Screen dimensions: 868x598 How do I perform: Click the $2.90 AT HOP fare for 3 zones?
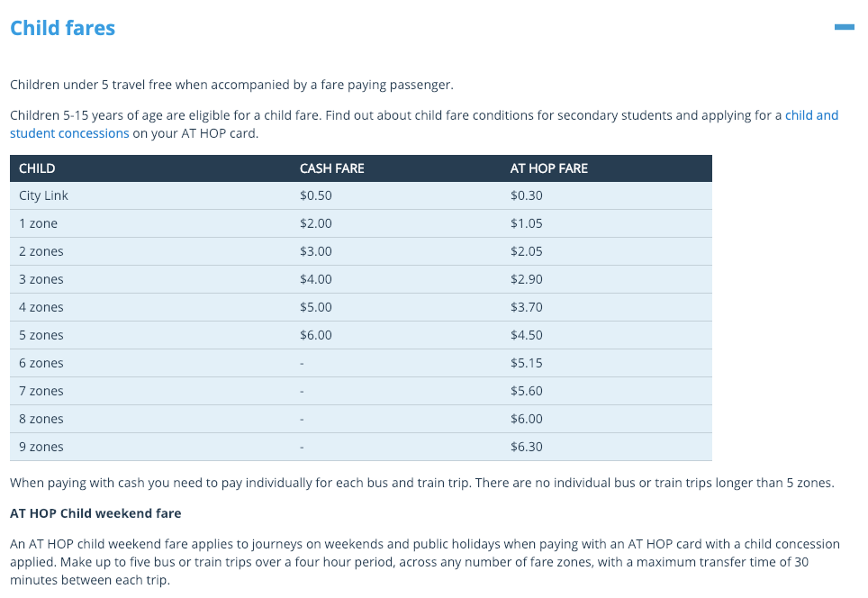527,279
